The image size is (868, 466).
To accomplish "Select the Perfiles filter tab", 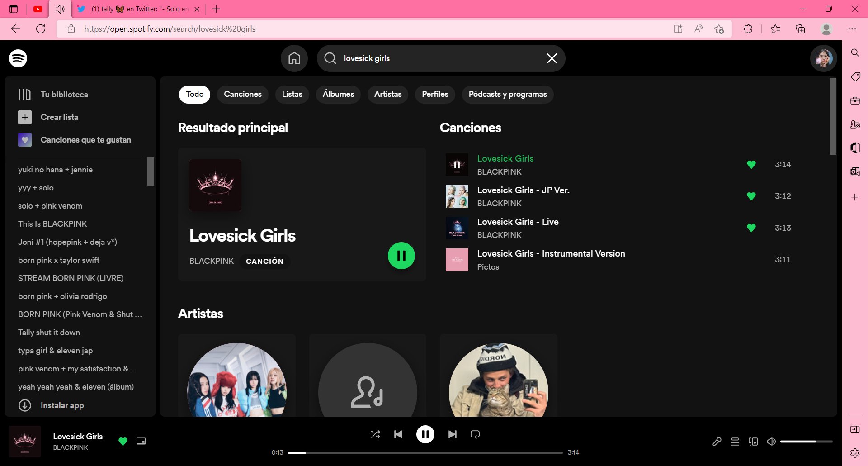I will point(435,94).
